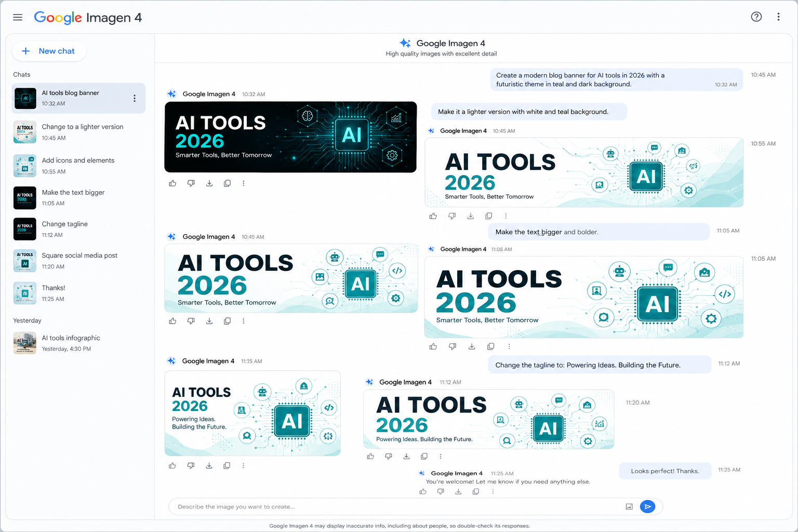Dislike the 11:35 AM square image
Screen dimensions: 798x532
coord(191,466)
